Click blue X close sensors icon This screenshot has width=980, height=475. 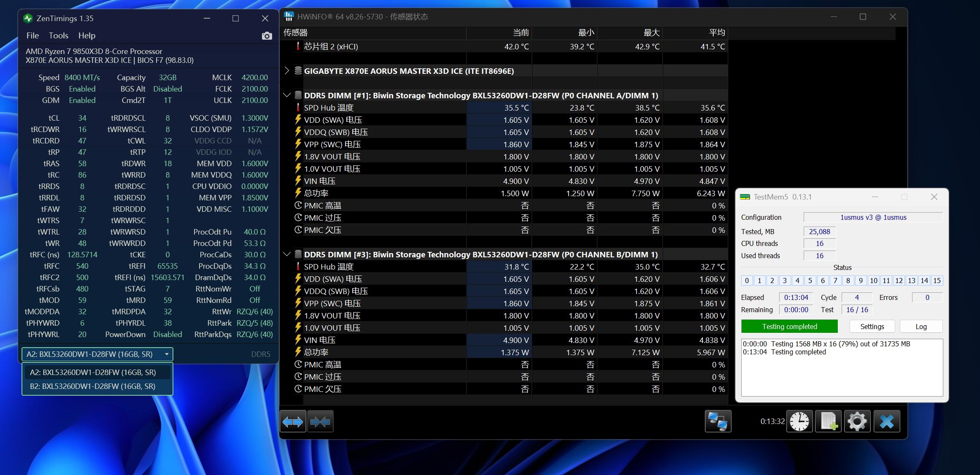(x=886, y=421)
